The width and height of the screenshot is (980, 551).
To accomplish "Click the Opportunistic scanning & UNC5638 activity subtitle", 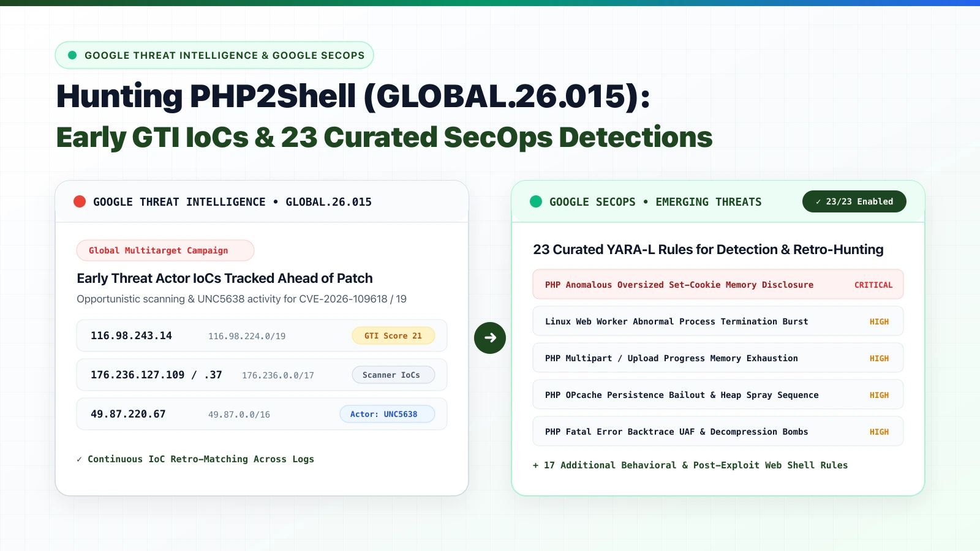I will tap(241, 299).
